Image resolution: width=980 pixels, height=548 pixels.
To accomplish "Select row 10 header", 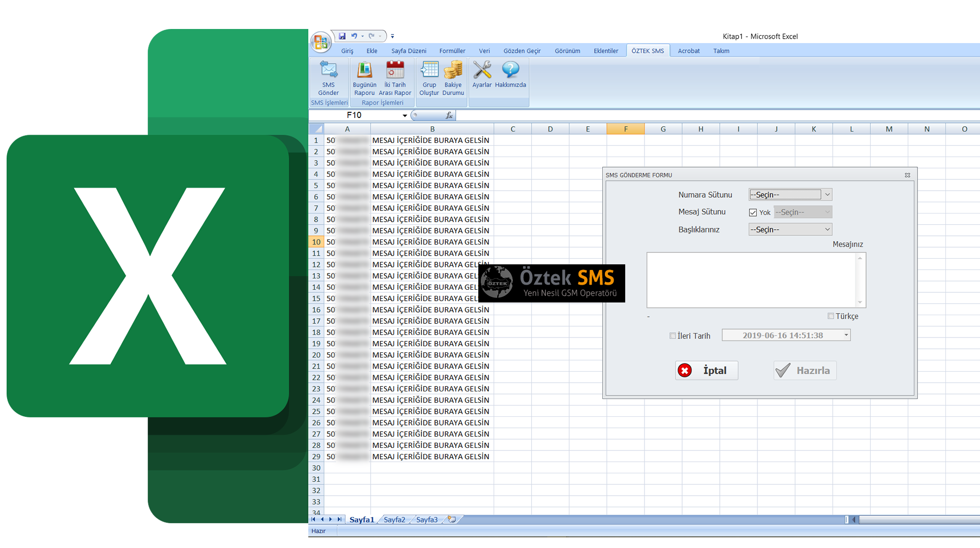I will coord(316,242).
